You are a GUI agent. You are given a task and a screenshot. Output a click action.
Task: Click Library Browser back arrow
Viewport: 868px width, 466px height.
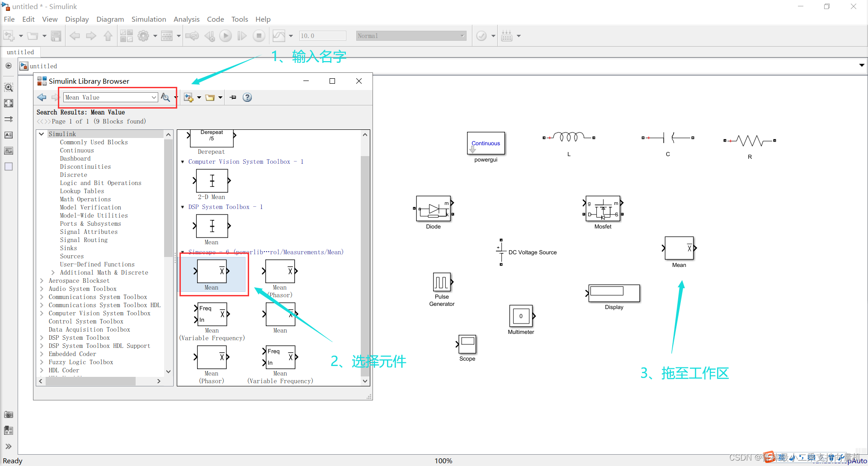tap(42, 97)
